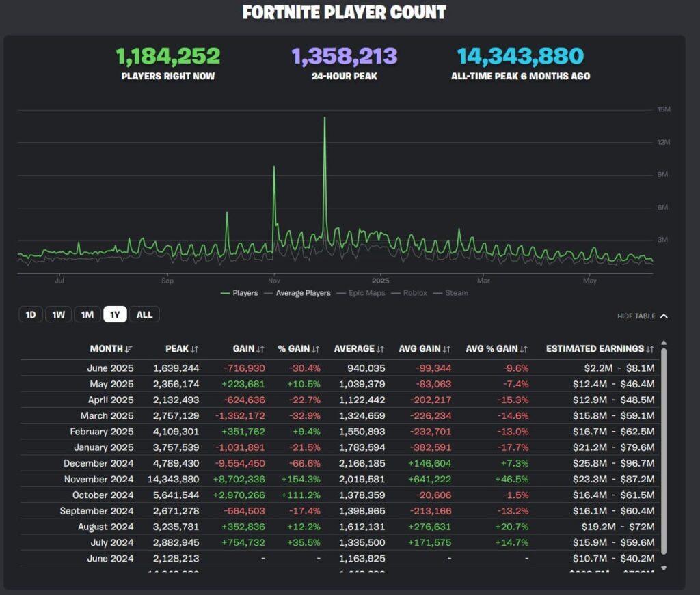Switch chart range to 1W

59,314
